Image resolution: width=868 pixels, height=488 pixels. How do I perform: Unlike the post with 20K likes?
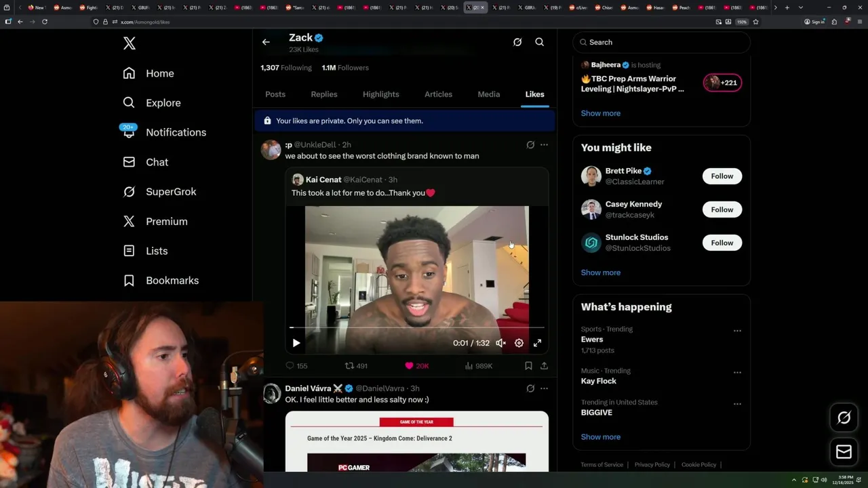416,365
